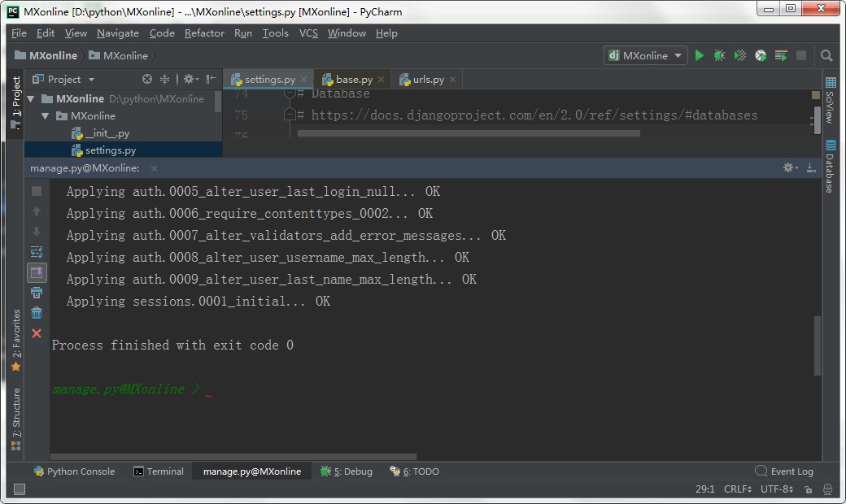Image resolution: width=846 pixels, height=504 pixels.
Task: Open Search Everywhere magnifier icon
Action: coord(826,55)
